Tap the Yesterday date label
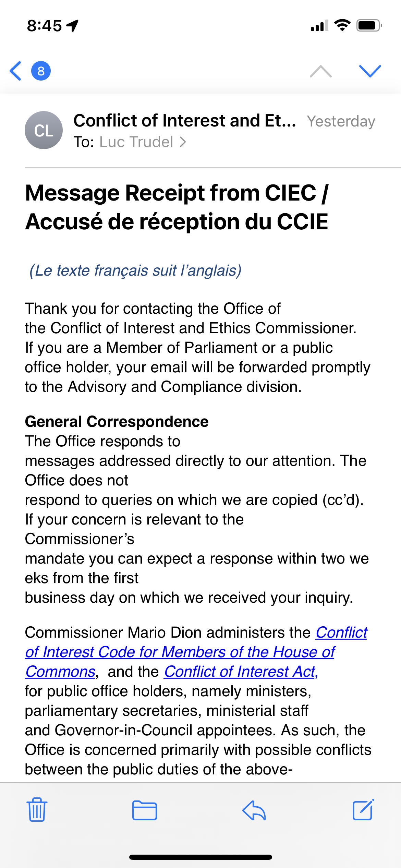The image size is (401, 868). [341, 121]
